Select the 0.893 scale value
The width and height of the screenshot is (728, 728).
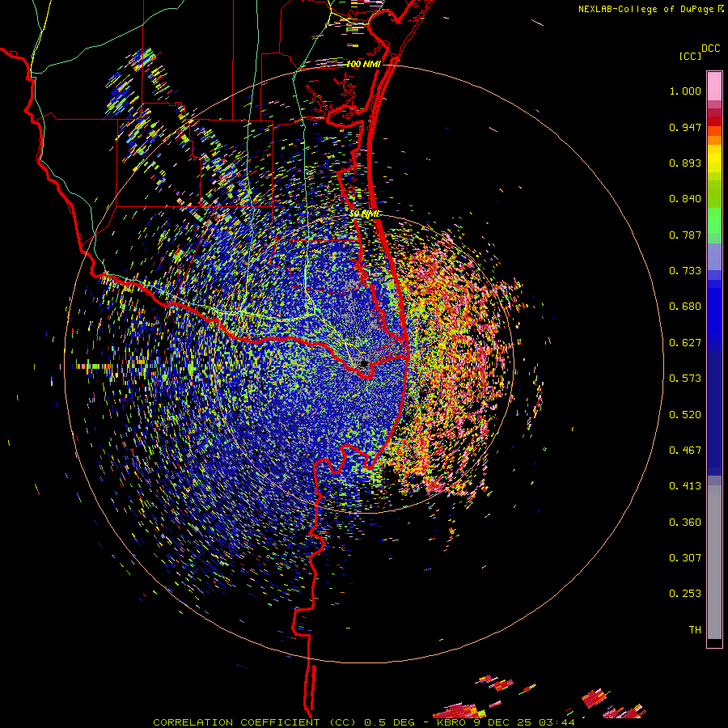(685, 163)
